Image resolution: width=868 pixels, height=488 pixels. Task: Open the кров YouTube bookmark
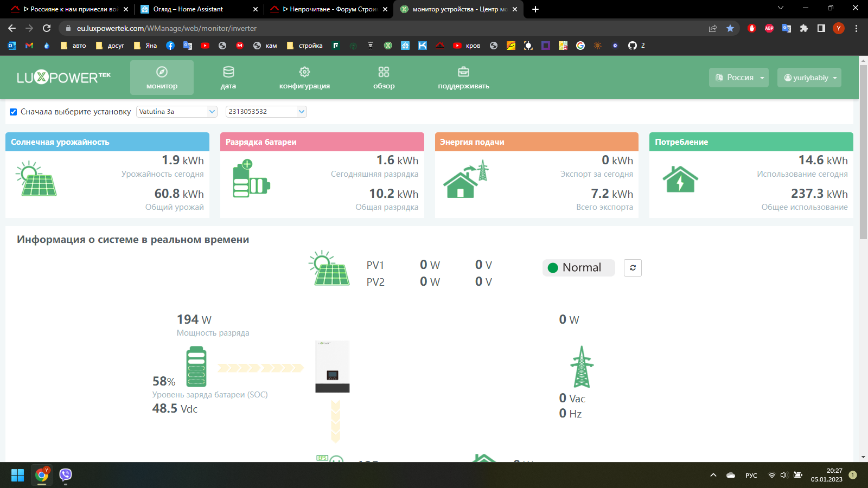467,46
